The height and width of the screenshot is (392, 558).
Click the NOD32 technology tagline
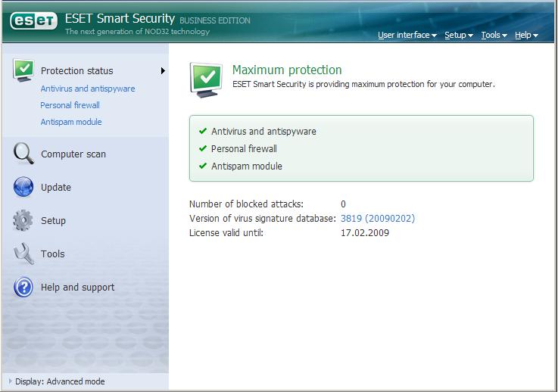[x=137, y=32]
